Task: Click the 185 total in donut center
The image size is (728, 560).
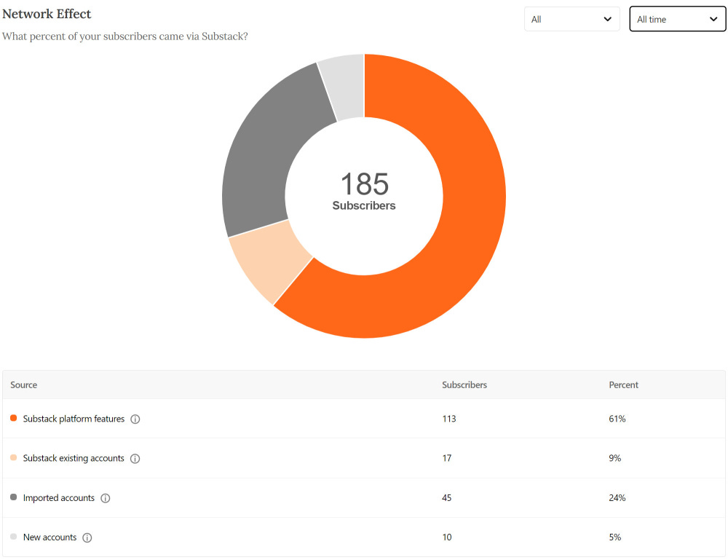Action: click(x=365, y=184)
